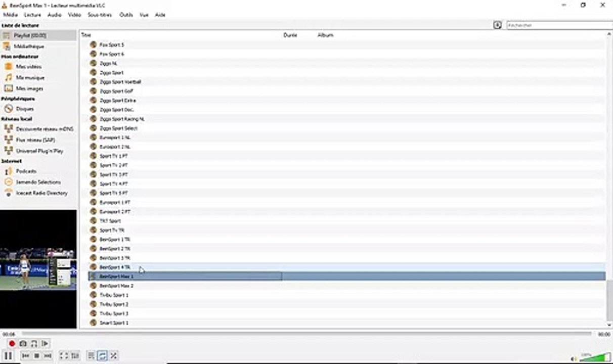Select Universal Plug'n'Play entry
This screenshot has height=364, width=613.
tap(39, 151)
